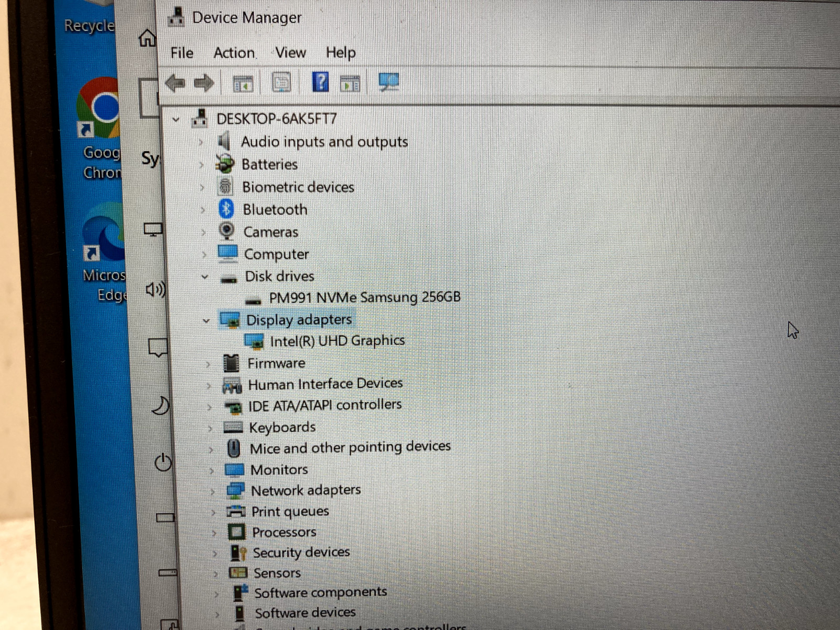
Task: Expand the Cameras category
Action: coord(204,233)
